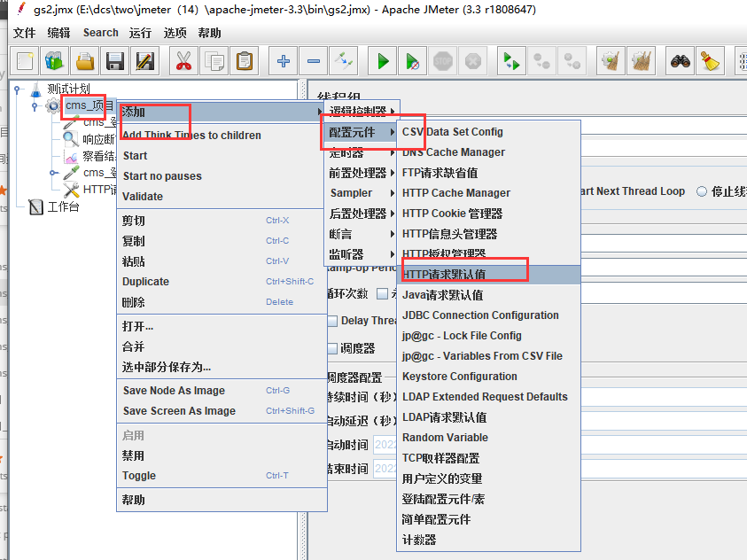Click the Collapse all minus icon
This screenshot has width=747, height=560.
[313, 61]
